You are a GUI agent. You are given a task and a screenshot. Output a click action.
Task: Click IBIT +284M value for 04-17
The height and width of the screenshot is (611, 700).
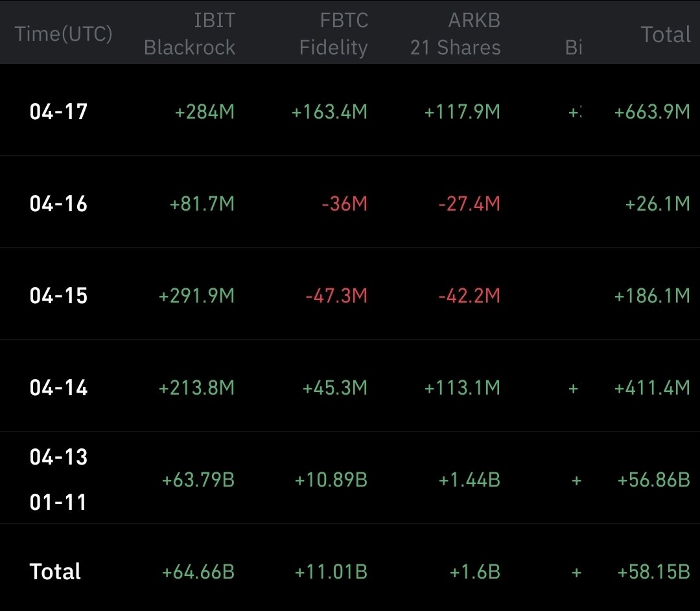(204, 112)
